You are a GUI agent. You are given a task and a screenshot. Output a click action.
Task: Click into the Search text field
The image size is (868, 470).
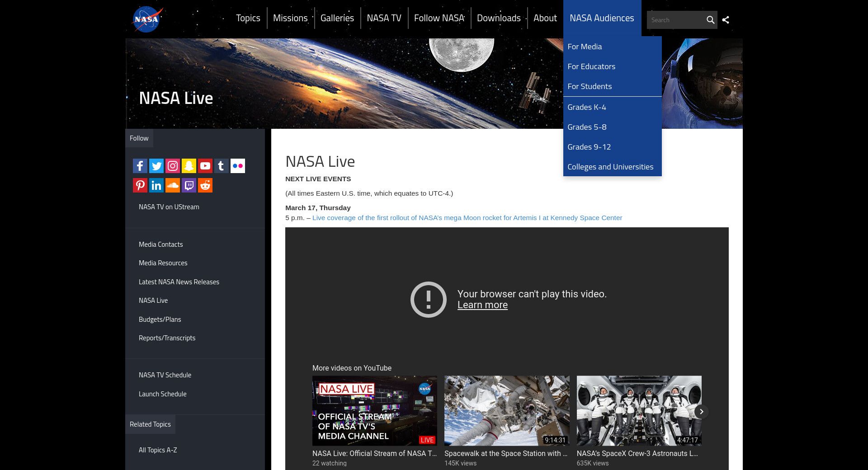tap(675, 20)
